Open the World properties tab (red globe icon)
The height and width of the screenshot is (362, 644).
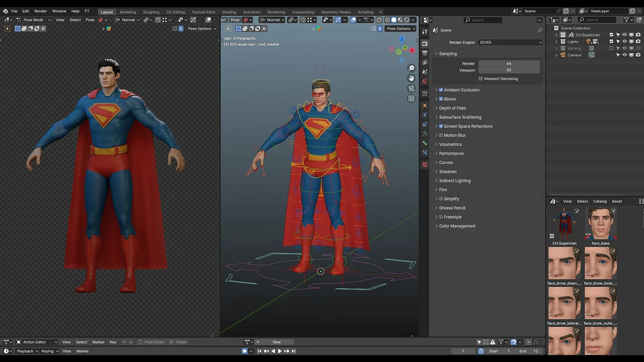[x=425, y=81]
